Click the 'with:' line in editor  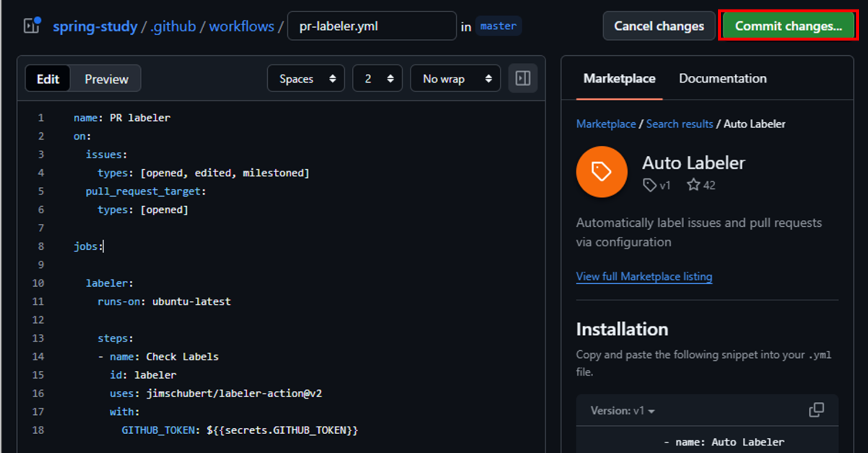pyautogui.click(x=125, y=412)
